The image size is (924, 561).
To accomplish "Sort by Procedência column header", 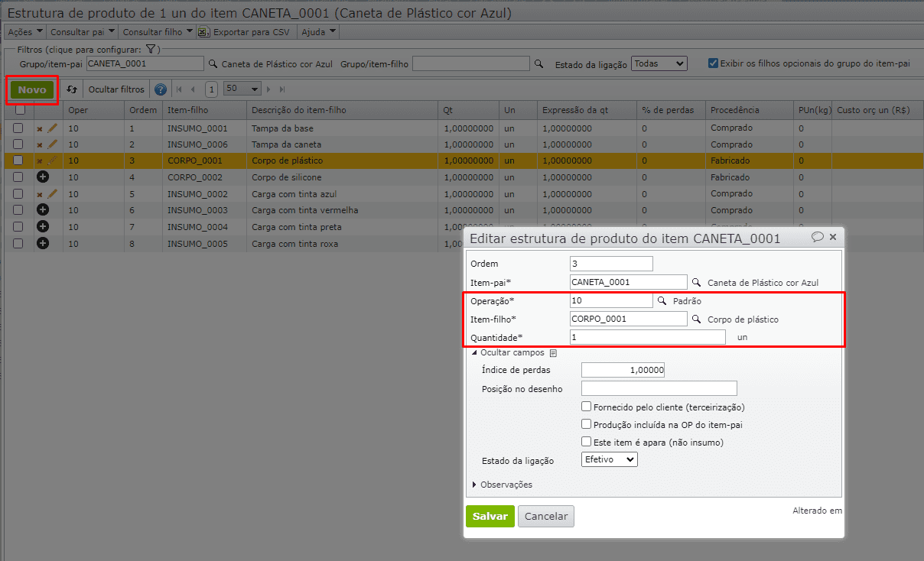I will coord(734,110).
